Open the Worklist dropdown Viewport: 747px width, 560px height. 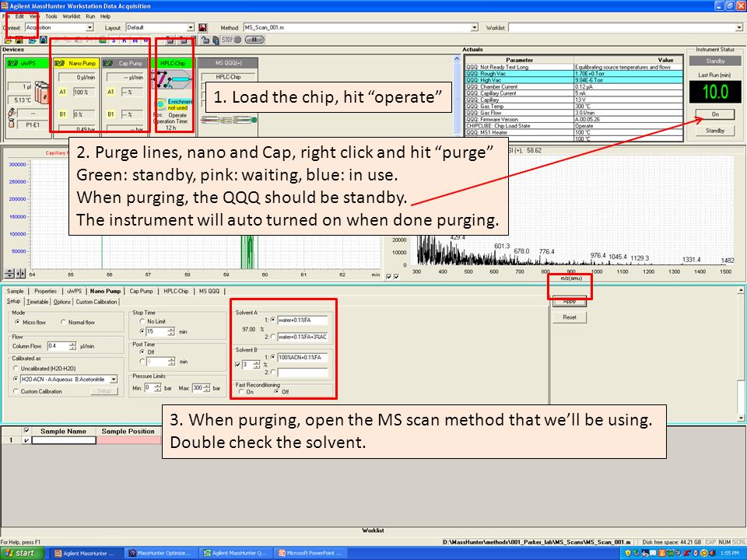pos(739,28)
